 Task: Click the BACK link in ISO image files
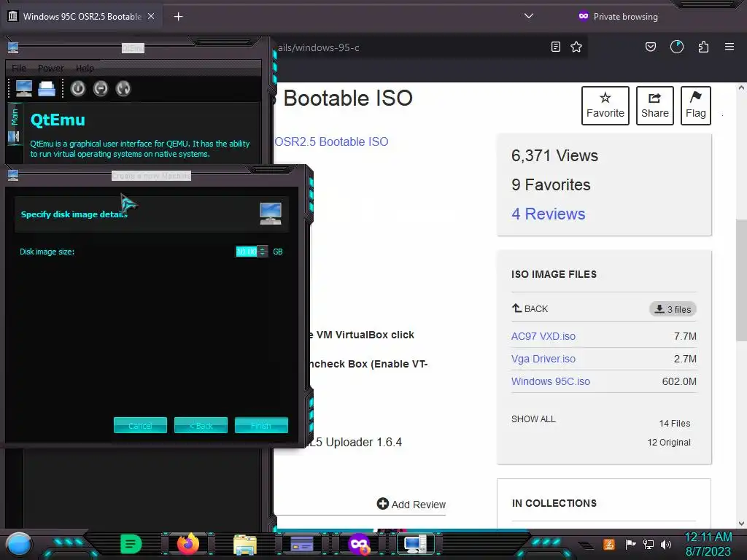[x=530, y=308]
